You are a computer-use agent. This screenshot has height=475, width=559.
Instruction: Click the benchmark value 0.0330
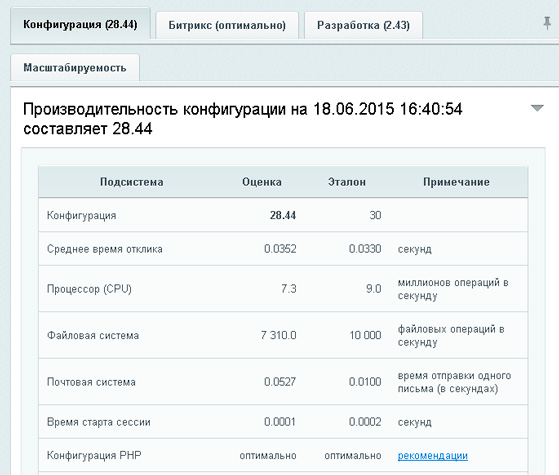365,249
